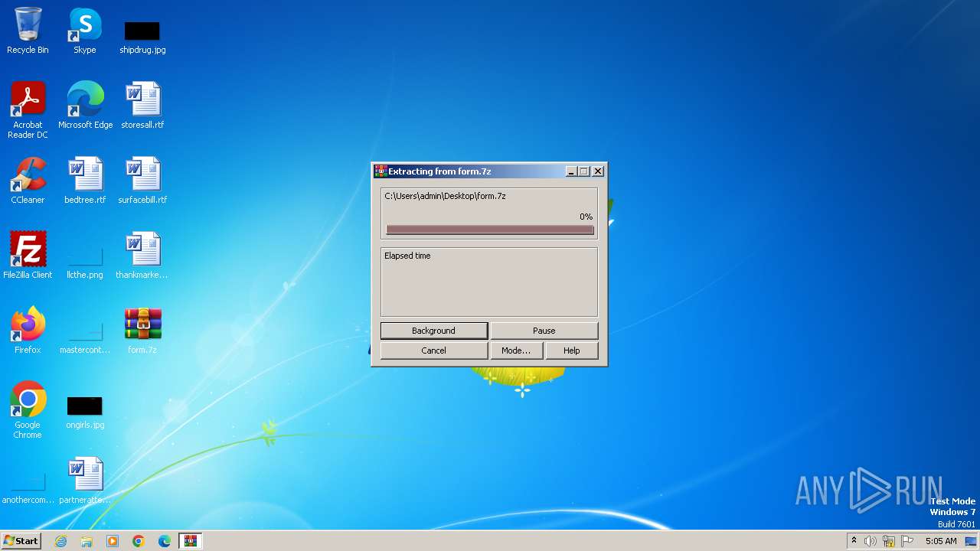
Task: Open the Action Center flag icon
Action: 908,541
